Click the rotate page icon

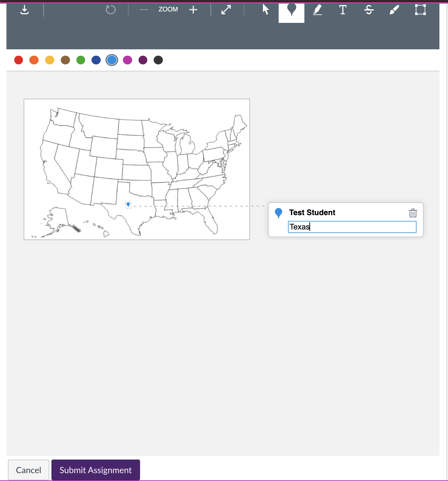pyautogui.click(x=111, y=10)
